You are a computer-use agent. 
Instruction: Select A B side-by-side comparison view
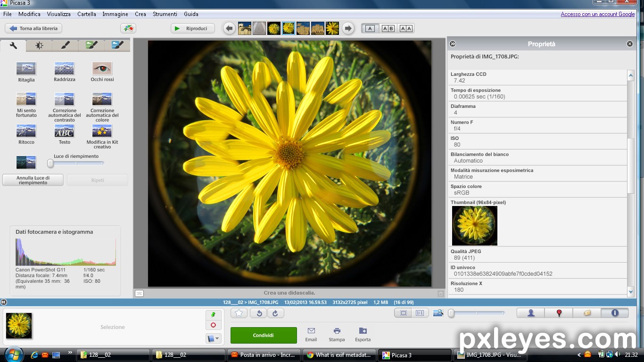coord(388,28)
